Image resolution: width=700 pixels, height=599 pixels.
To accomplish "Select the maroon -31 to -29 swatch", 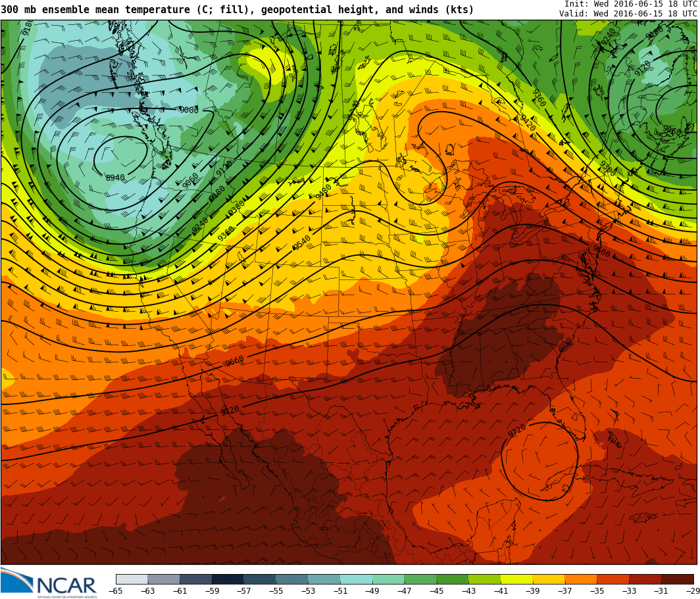I will [x=678, y=579].
